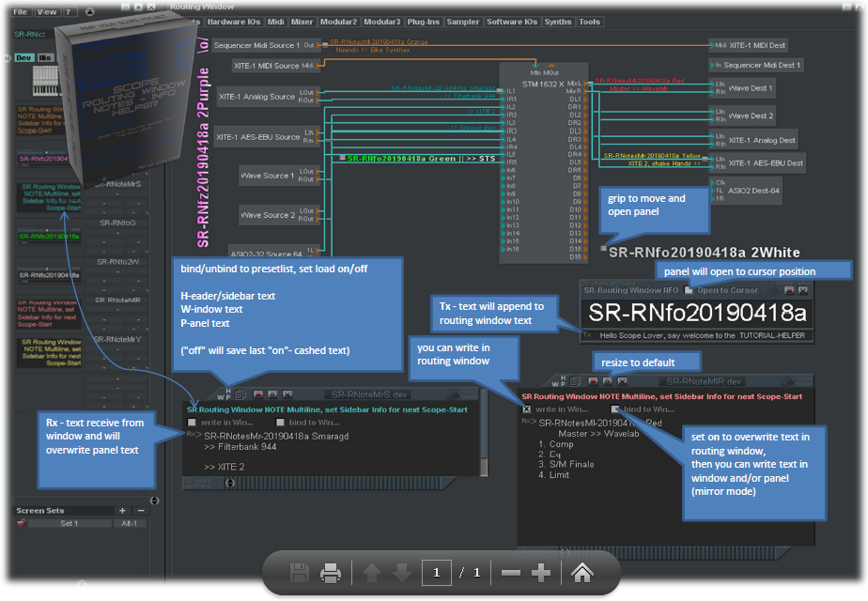Click the page number field in bottom toolbar

click(x=437, y=573)
